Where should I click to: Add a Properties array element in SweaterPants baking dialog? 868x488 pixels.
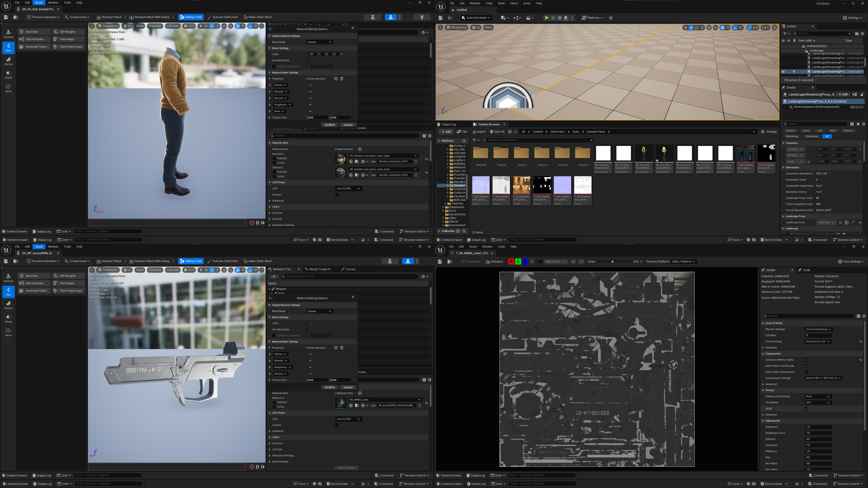336,79
